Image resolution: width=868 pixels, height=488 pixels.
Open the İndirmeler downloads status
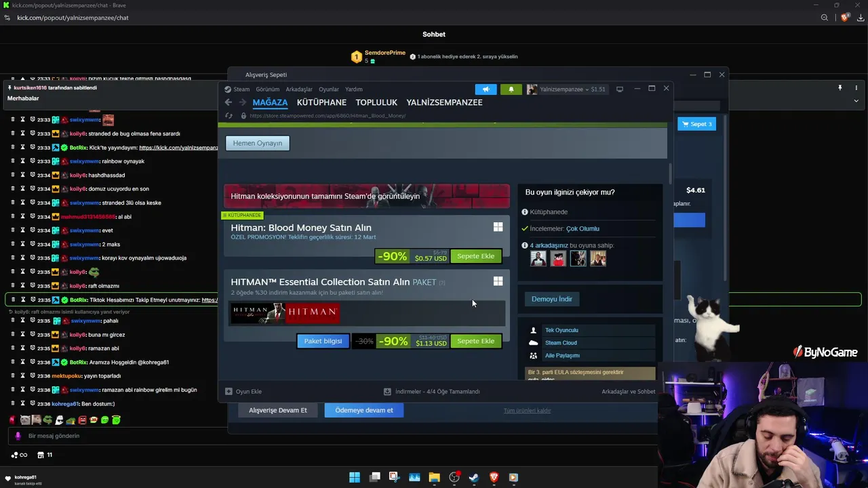click(431, 392)
